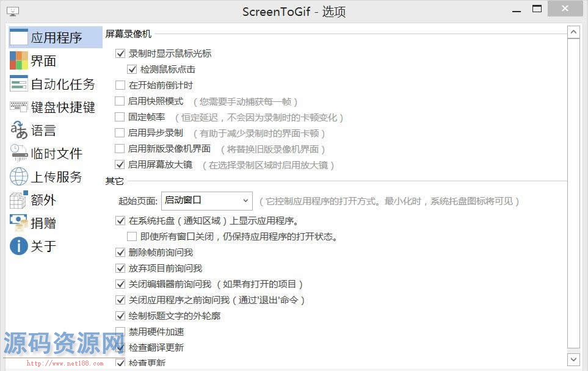Open the 语言 tab label
The height and width of the screenshot is (371, 588).
tap(43, 131)
